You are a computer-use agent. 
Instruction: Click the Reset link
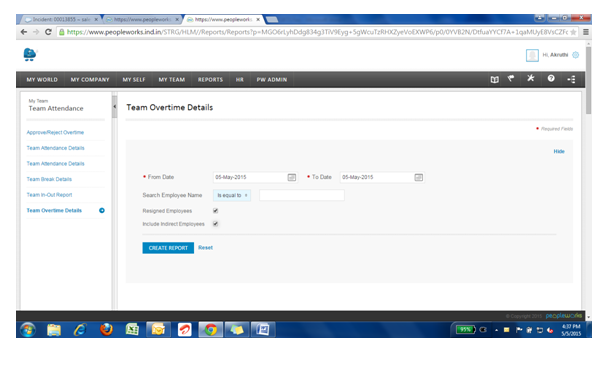point(205,248)
